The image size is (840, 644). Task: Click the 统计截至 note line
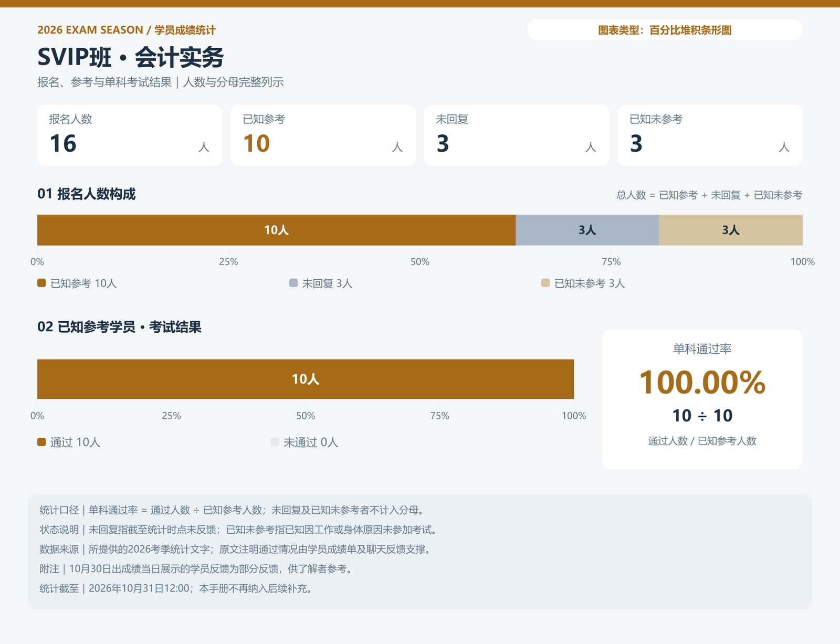pyautogui.click(x=176, y=588)
